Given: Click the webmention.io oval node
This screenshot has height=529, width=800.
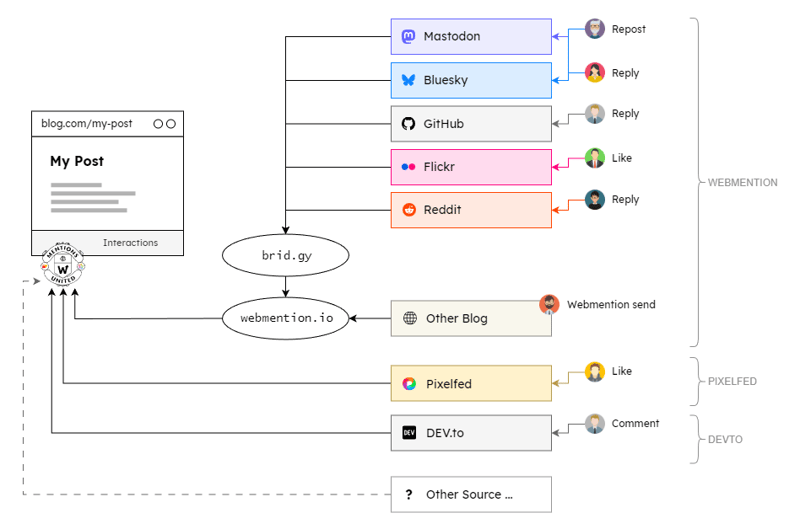Looking at the screenshot, I should coord(287,318).
